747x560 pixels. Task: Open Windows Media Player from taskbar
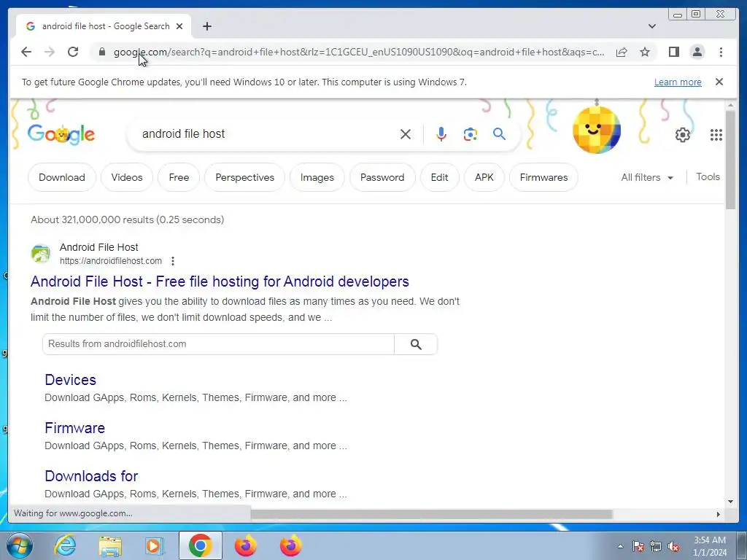click(155, 545)
